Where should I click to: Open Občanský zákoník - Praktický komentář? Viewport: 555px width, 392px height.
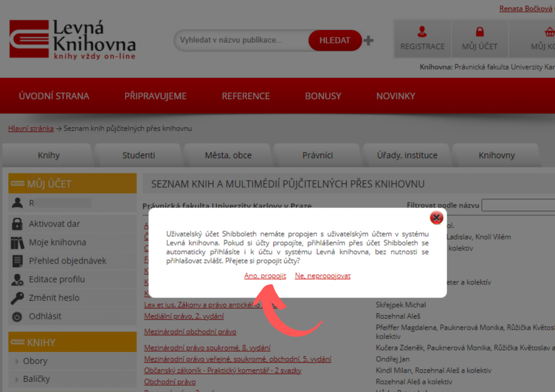pyautogui.click(x=222, y=371)
